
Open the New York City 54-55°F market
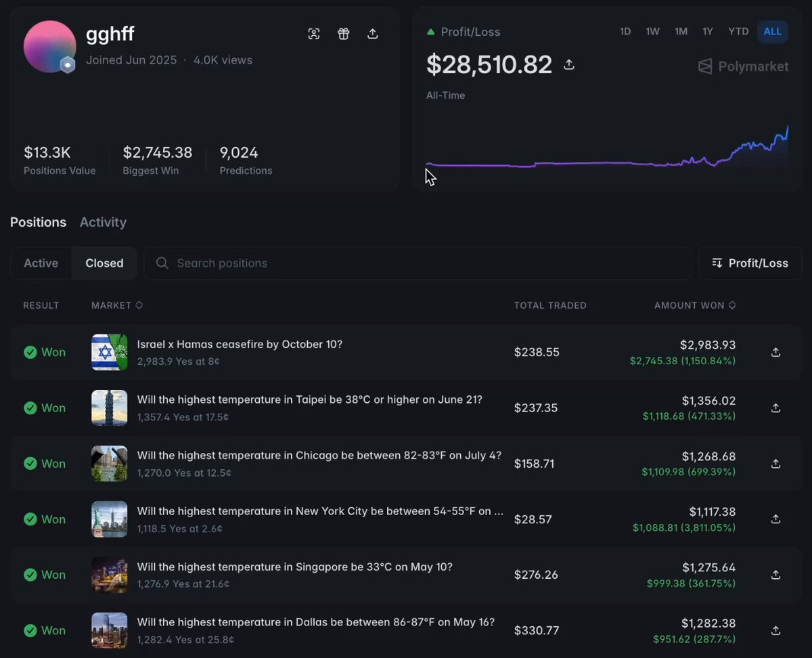coord(320,511)
